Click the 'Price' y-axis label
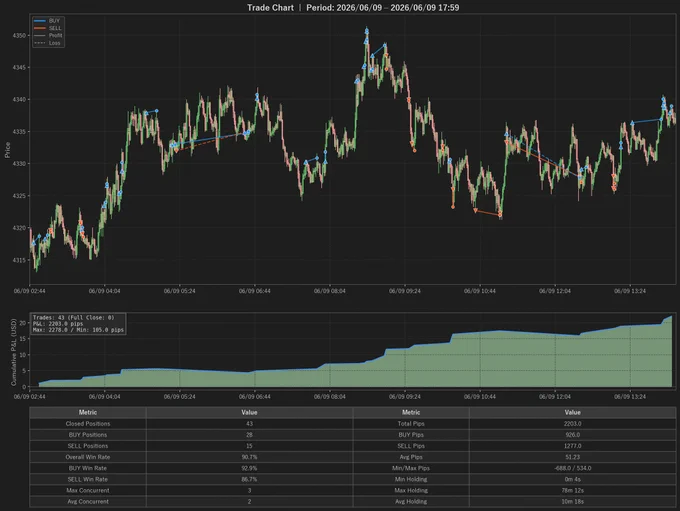680x511 pixels. tap(7, 150)
